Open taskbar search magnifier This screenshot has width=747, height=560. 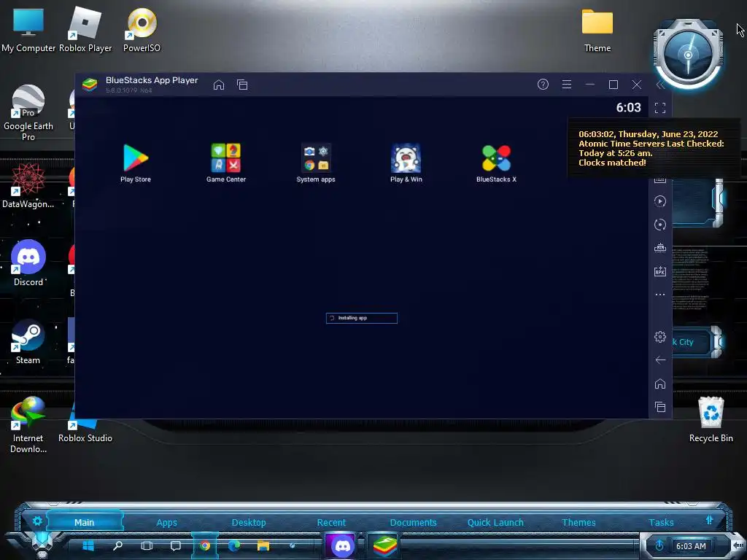(x=117, y=545)
